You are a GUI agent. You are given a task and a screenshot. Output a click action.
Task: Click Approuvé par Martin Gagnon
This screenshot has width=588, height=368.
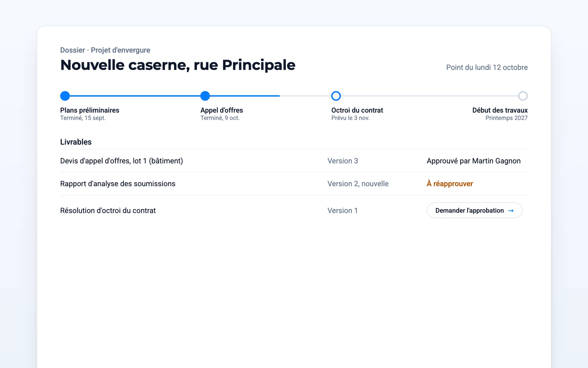click(474, 161)
